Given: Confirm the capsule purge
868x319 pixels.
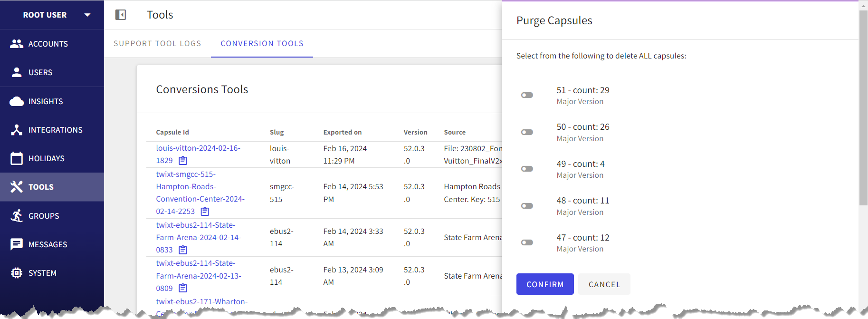Looking at the screenshot, I should [x=545, y=284].
